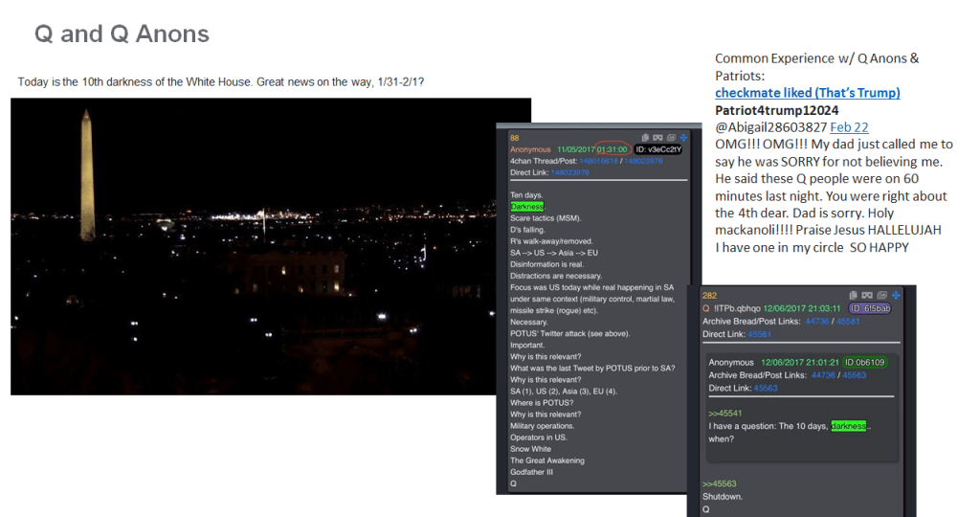Click the blue move arrows on post 88
980x517 pixels.
681,138
